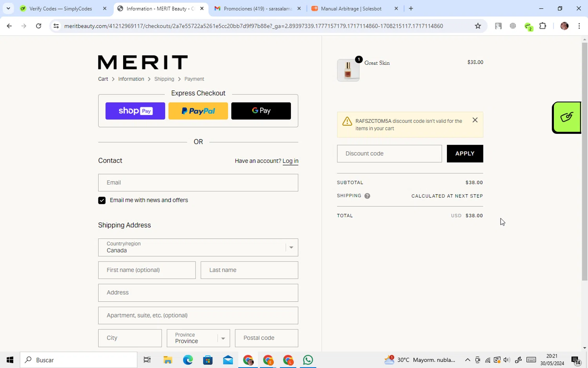Go to Cart breadcrumb link

pyautogui.click(x=103, y=79)
